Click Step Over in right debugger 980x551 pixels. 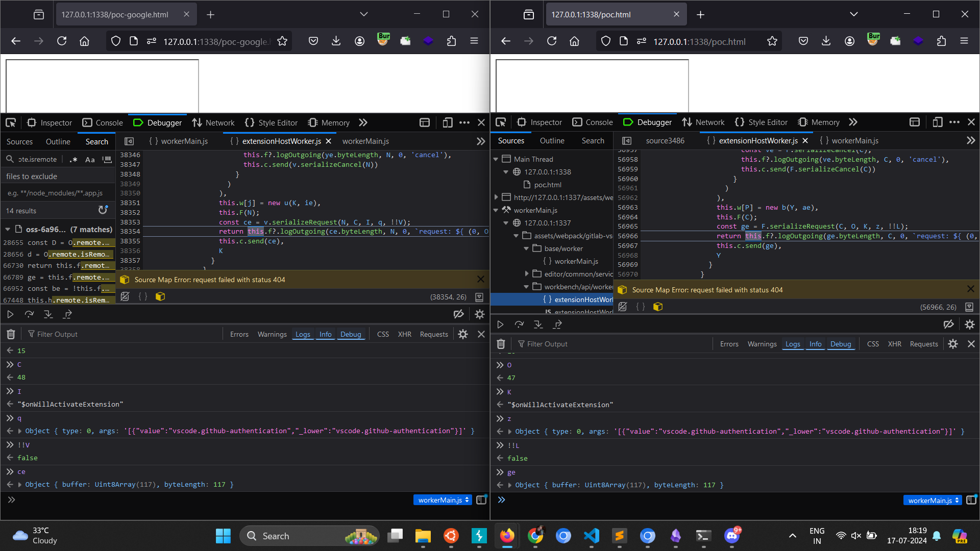click(519, 324)
